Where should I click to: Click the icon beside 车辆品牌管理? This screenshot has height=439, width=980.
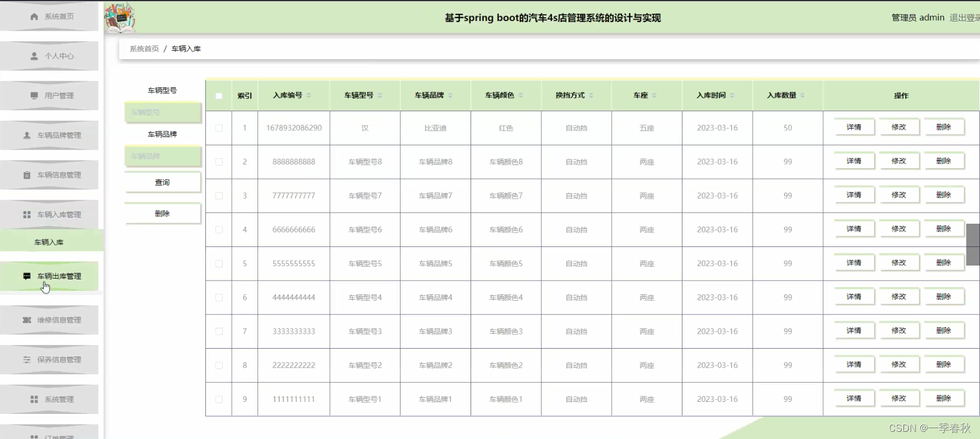27,136
